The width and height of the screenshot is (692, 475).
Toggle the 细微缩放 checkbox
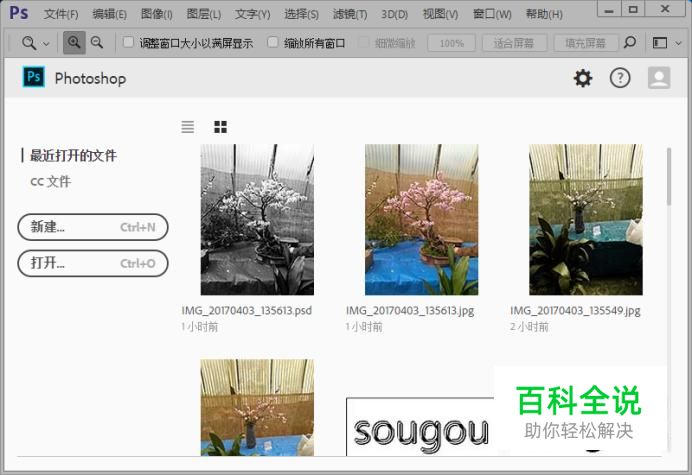tap(363, 42)
